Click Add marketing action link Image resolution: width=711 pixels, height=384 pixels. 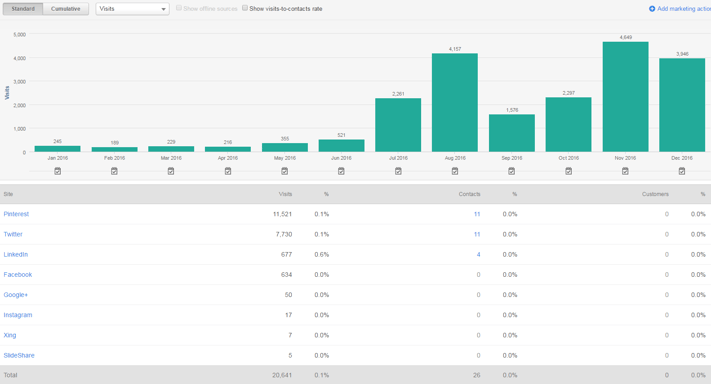pyautogui.click(x=680, y=9)
